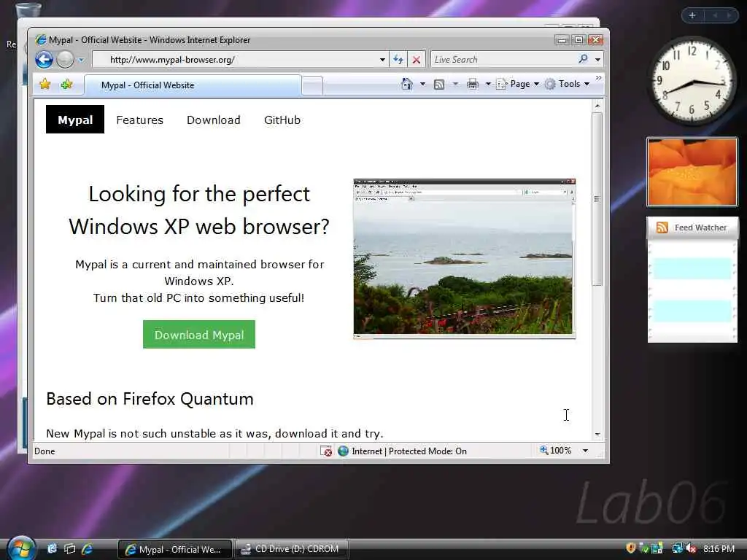
Task: Click the Feed Watcher gadget header
Action: click(x=692, y=227)
